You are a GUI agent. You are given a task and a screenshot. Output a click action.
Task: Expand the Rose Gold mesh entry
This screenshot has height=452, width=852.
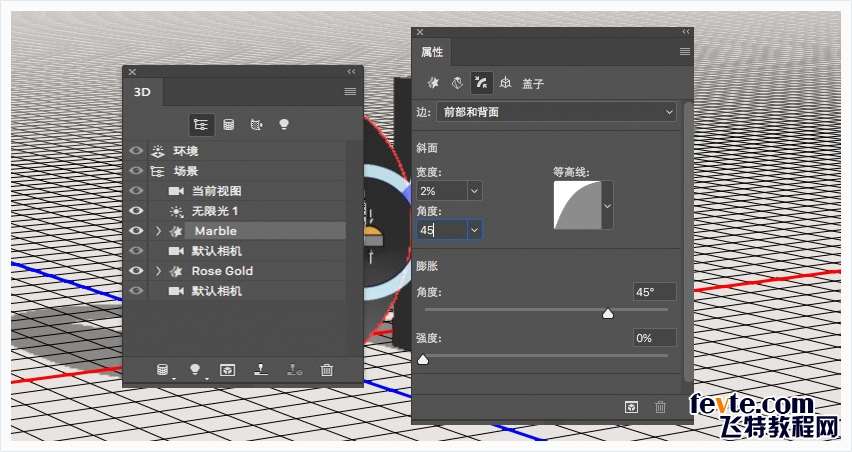pos(158,271)
